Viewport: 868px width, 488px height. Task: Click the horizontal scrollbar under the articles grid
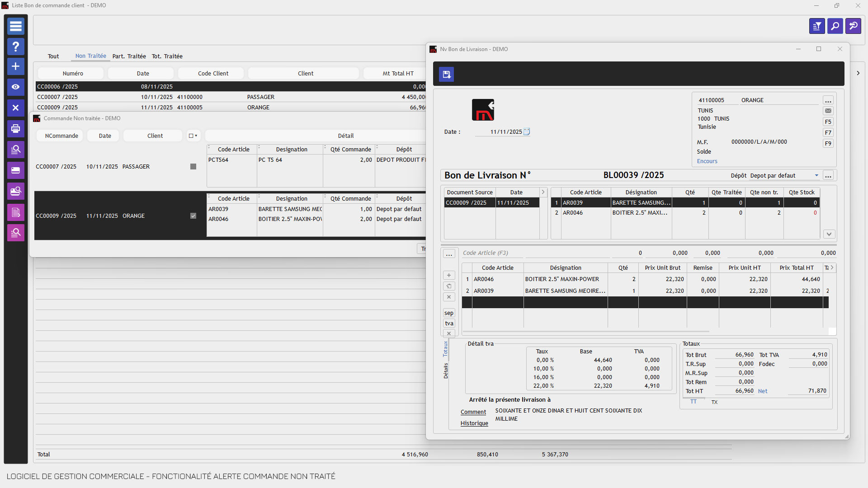(x=585, y=332)
